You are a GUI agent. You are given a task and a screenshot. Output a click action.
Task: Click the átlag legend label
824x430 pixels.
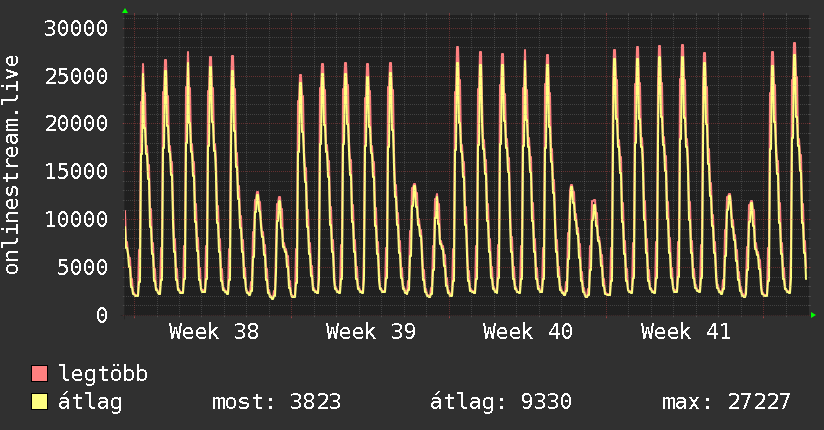(x=90, y=402)
